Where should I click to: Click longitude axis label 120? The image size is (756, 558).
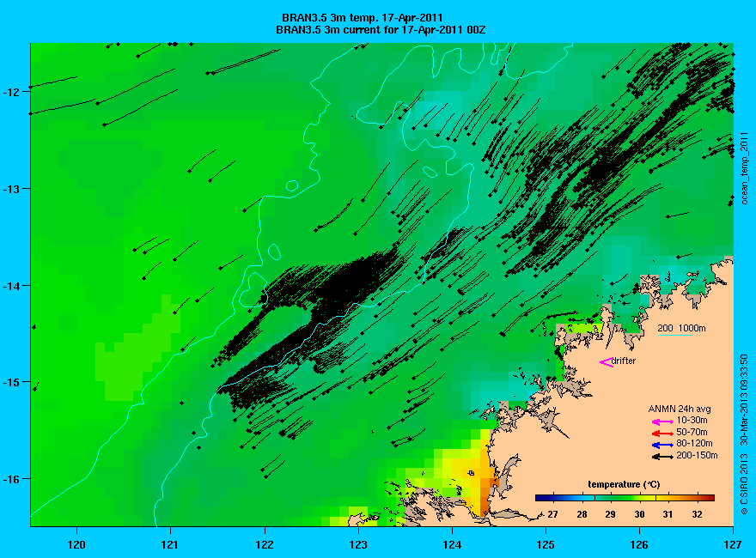(76, 545)
